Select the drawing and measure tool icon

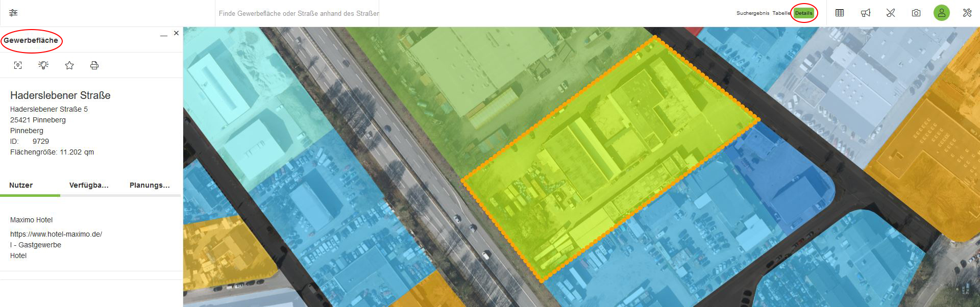[891, 13]
